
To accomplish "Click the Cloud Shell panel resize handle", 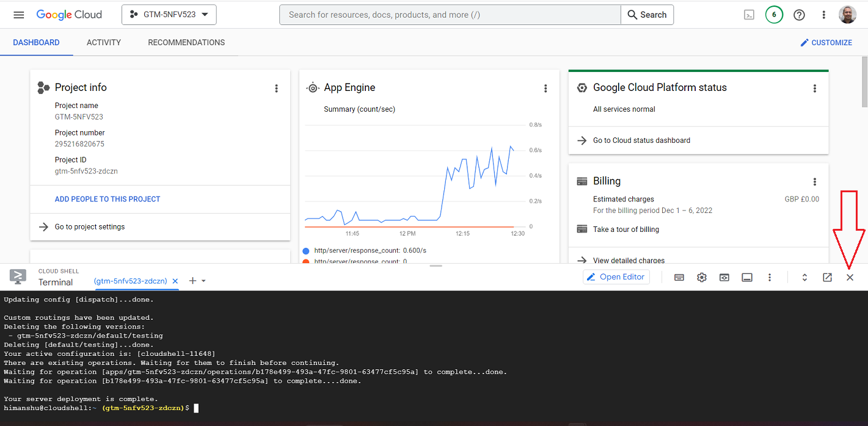I will pos(435,266).
